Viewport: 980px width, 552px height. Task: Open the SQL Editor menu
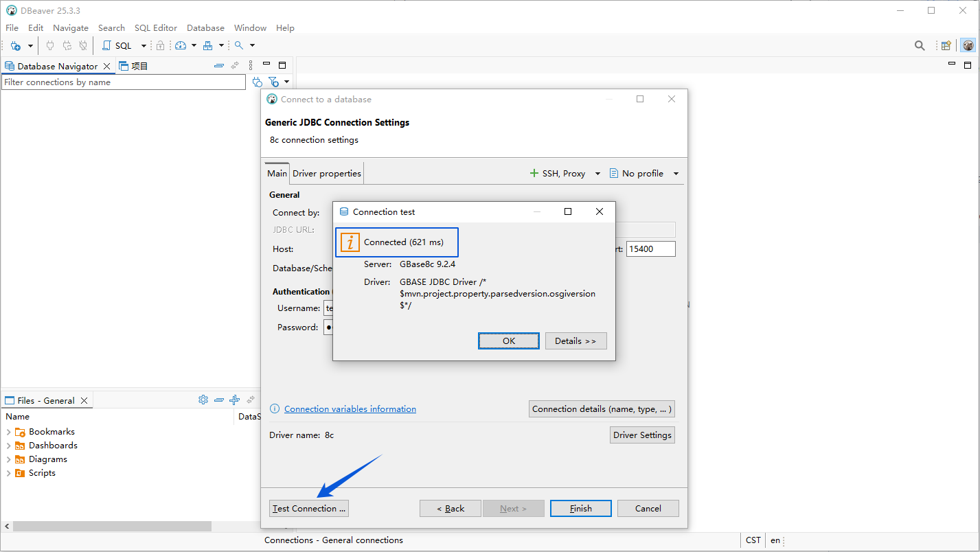(x=155, y=28)
